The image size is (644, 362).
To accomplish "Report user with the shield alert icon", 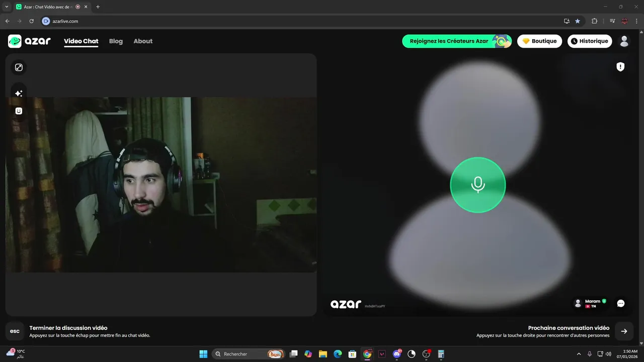I will point(620,67).
